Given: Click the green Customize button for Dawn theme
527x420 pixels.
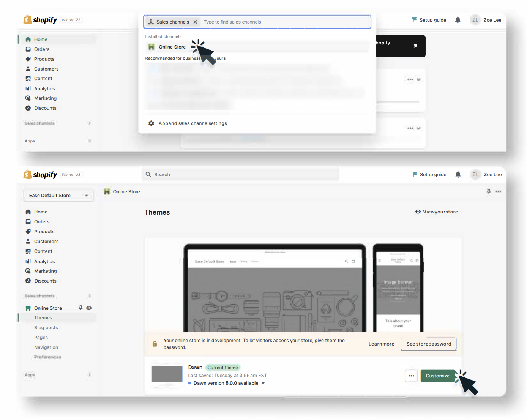Looking at the screenshot, I should coord(438,376).
